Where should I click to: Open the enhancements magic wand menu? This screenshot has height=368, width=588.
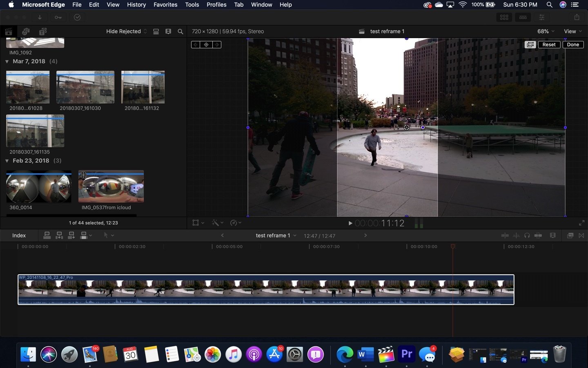[215, 223]
